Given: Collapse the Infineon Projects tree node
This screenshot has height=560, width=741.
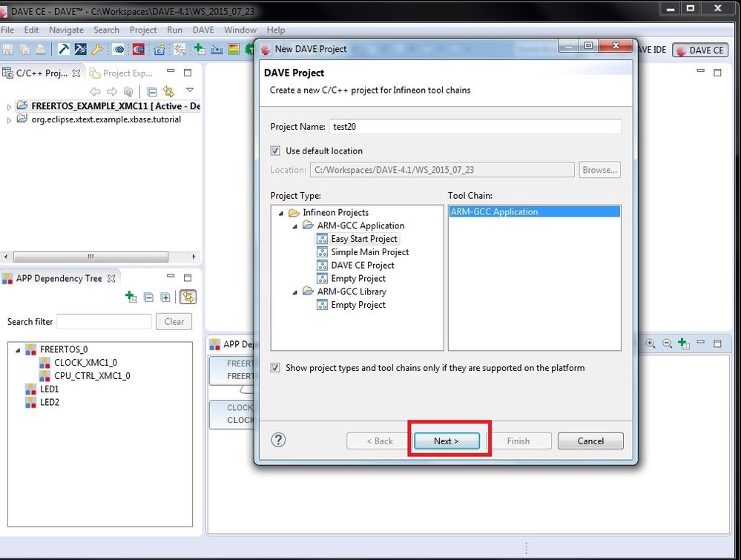Looking at the screenshot, I should tap(280, 213).
